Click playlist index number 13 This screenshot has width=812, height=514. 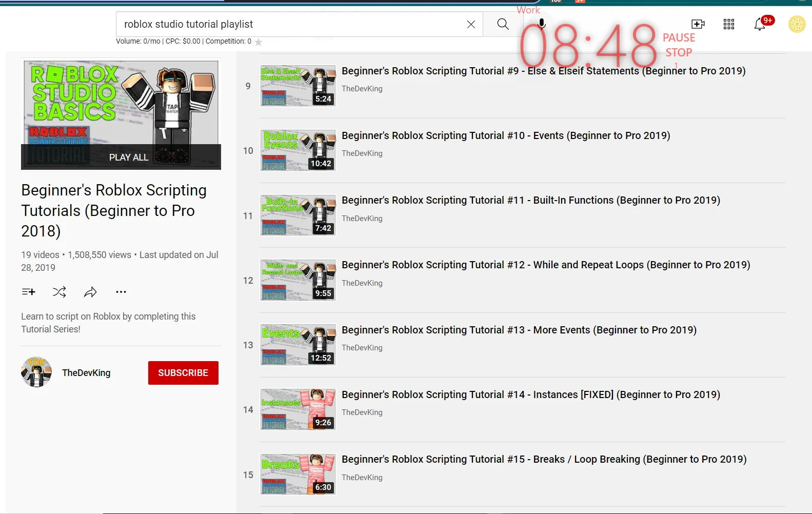[248, 345]
